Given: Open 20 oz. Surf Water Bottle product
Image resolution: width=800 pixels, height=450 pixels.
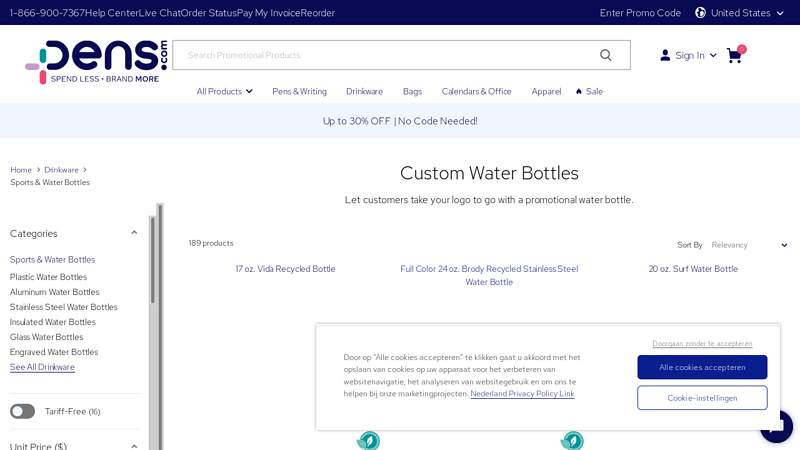Looking at the screenshot, I should (693, 269).
